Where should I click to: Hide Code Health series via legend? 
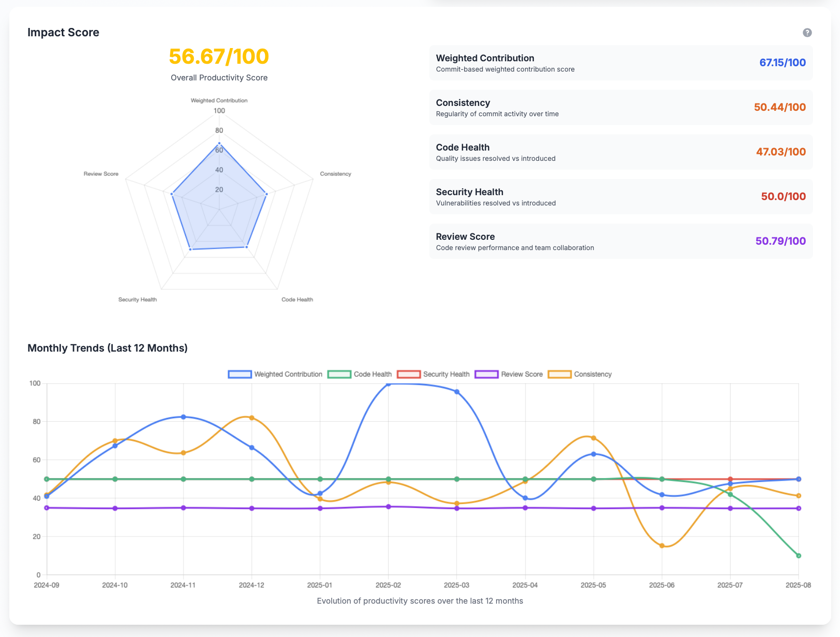360,374
